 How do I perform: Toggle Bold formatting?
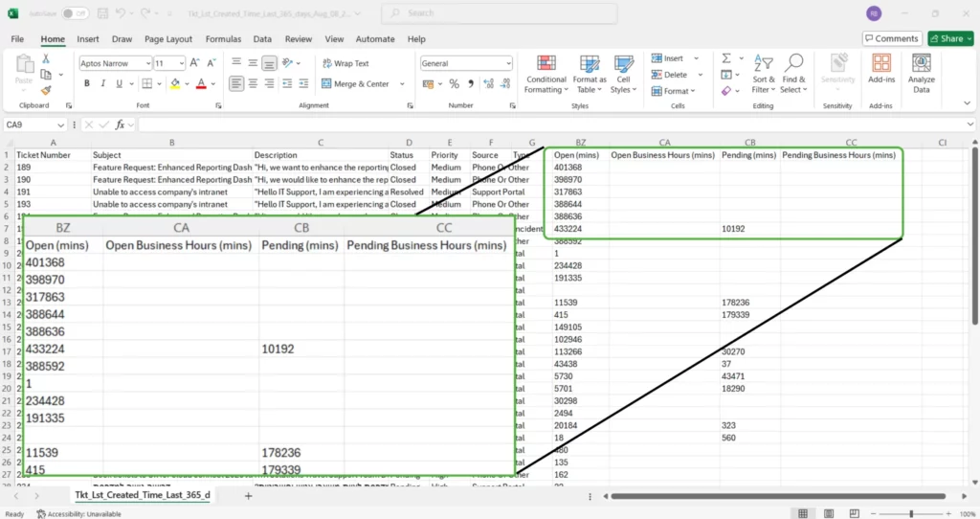click(87, 83)
